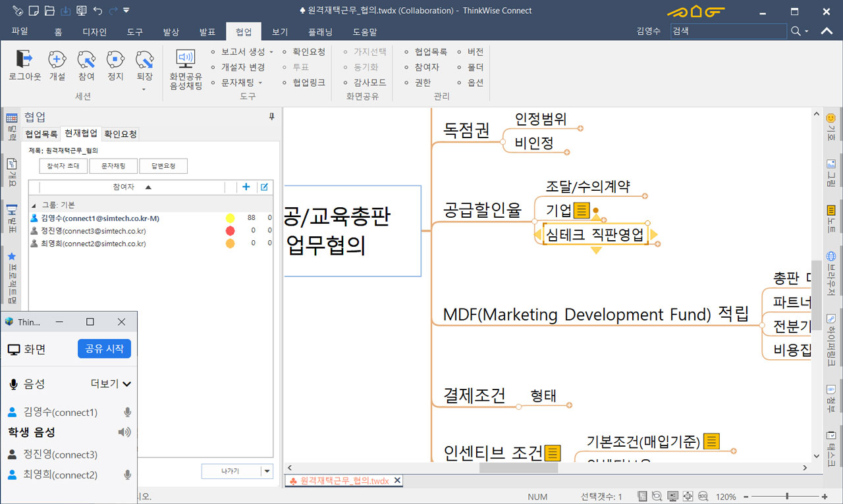843x504 pixels.
Task: Open dropdown arrow next to 나가기 button
Action: 267,470
